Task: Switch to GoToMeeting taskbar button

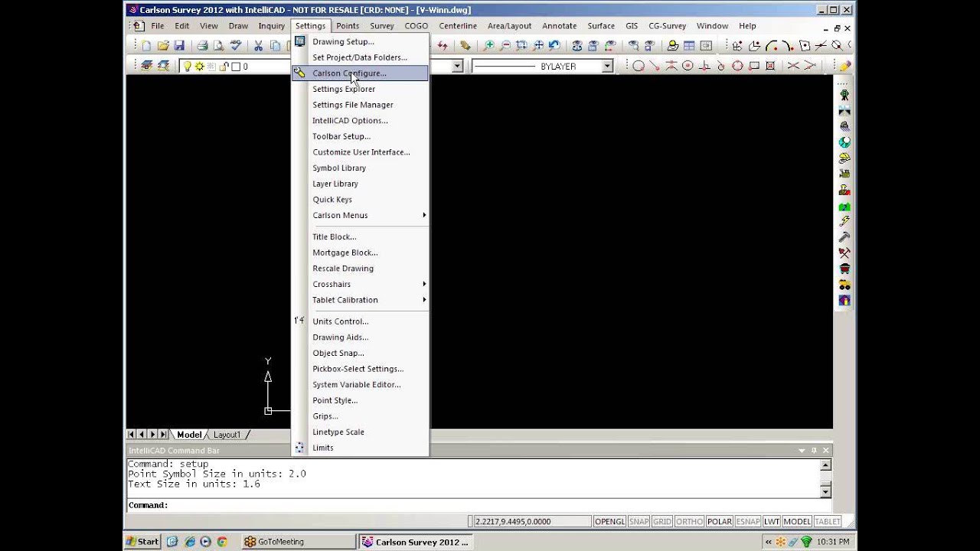Action: tap(298, 542)
